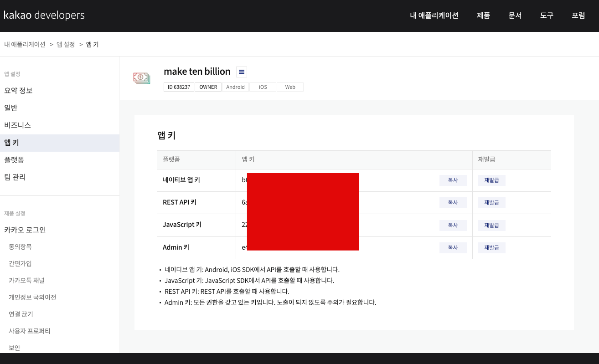599x364 pixels.
Task: Click the ID 638237 badge
Action: point(179,87)
